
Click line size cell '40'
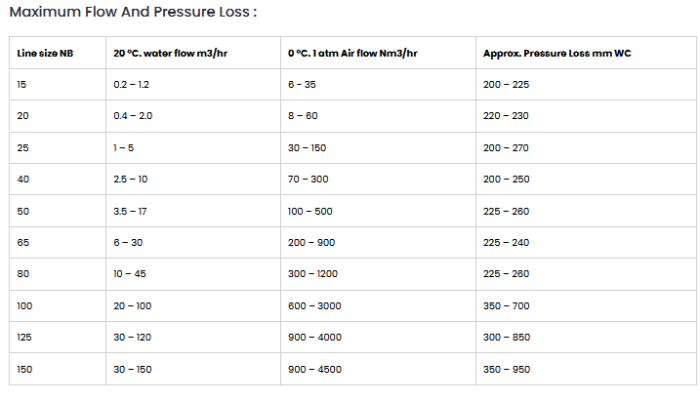22,179
